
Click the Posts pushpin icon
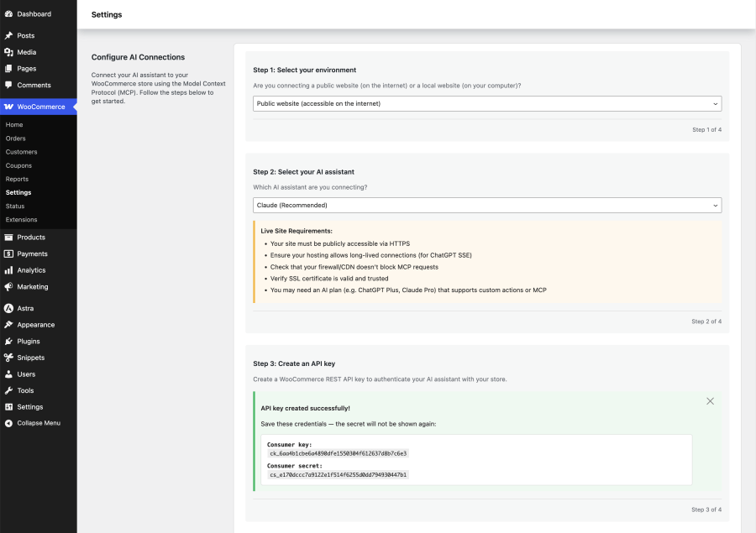(x=8, y=35)
